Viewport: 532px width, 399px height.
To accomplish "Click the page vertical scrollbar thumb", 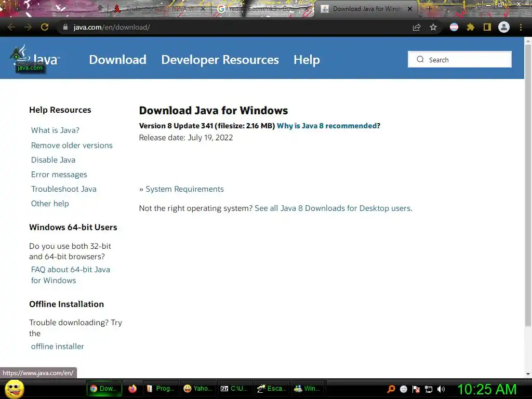I will tap(528, 185).
